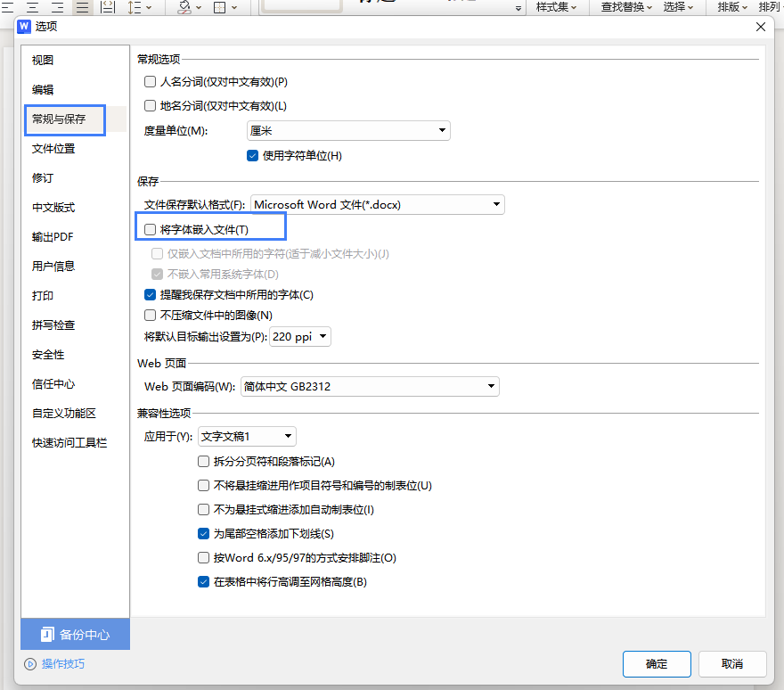
Task: Confirm settings with 确定 button
Action: point(657,664)
